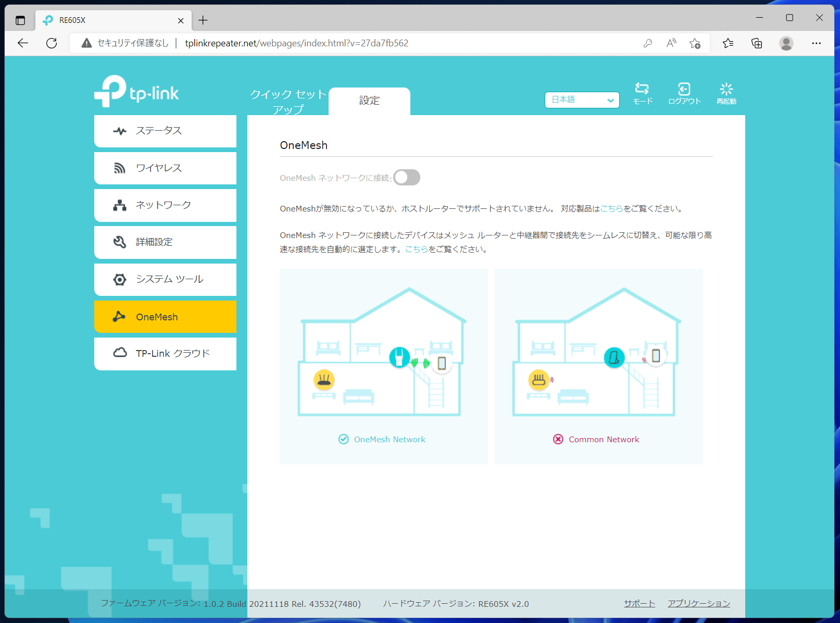840x623 pixels.
Task: Open こちら link for supported products
Action: [x=611, y=208]
